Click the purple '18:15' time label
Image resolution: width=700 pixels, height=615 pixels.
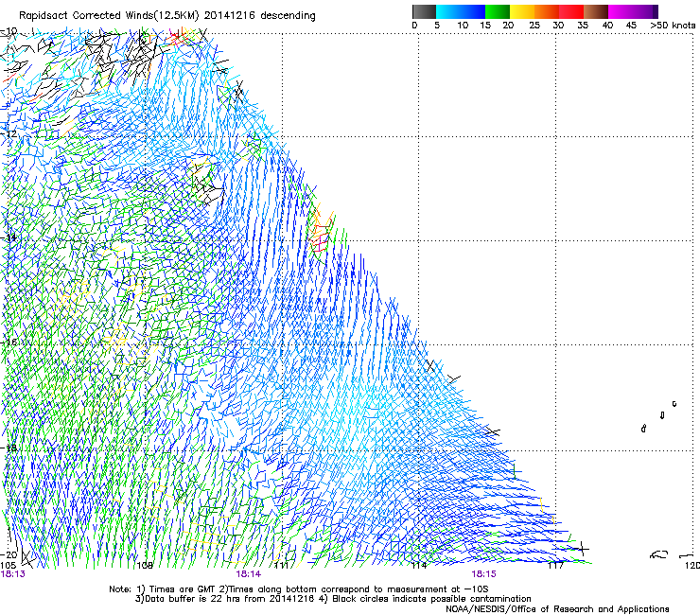[x=484, y=574]
